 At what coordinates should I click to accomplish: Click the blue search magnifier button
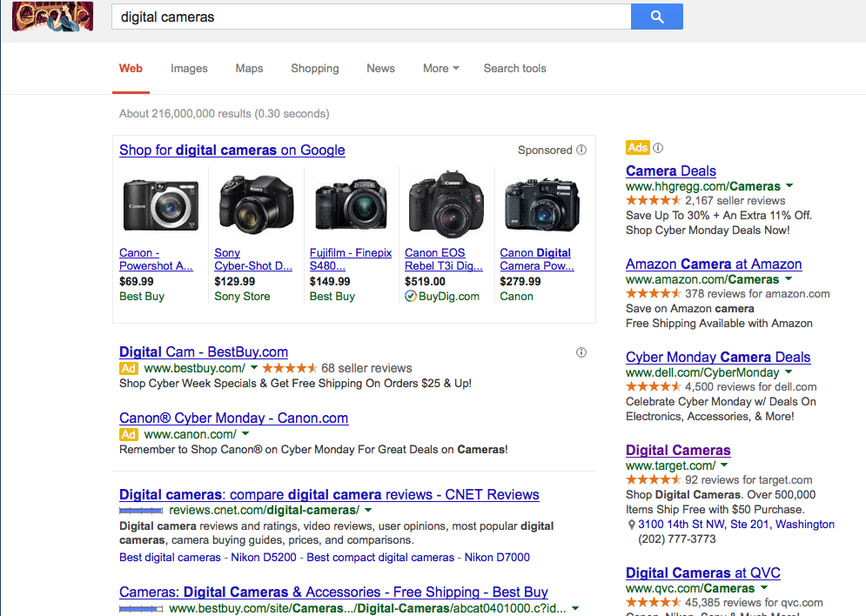(x=656, y=17)
